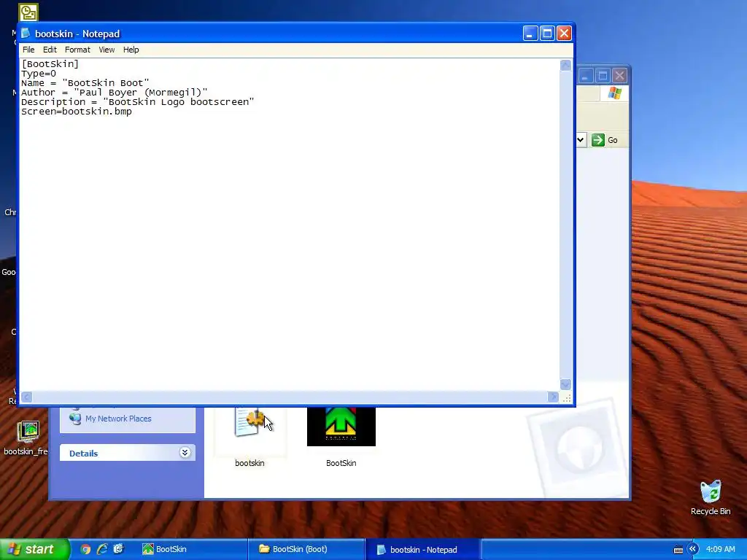Screen dimensions: 747x560
Task: Open the address bar dropdown in Explorer
Action: (581, 140)
